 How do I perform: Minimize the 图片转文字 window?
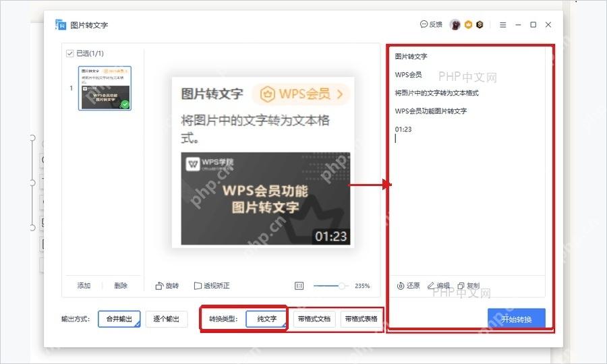tap(518, 25)
